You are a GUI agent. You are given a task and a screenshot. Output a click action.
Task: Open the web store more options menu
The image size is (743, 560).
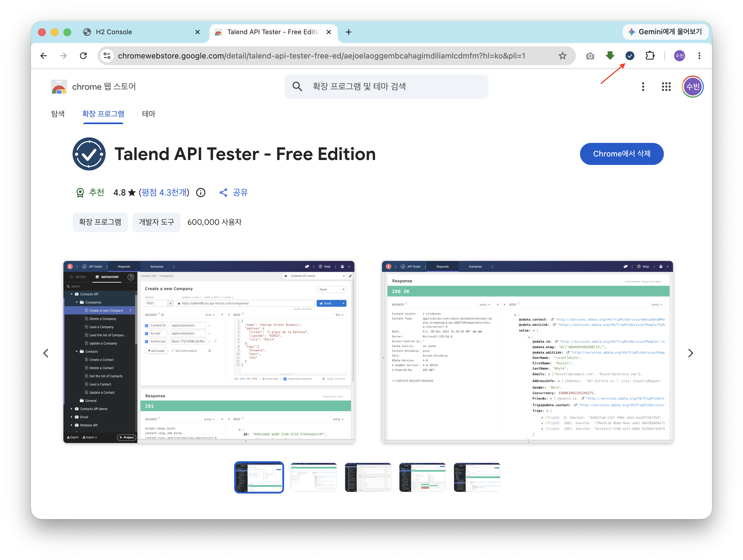643,87
